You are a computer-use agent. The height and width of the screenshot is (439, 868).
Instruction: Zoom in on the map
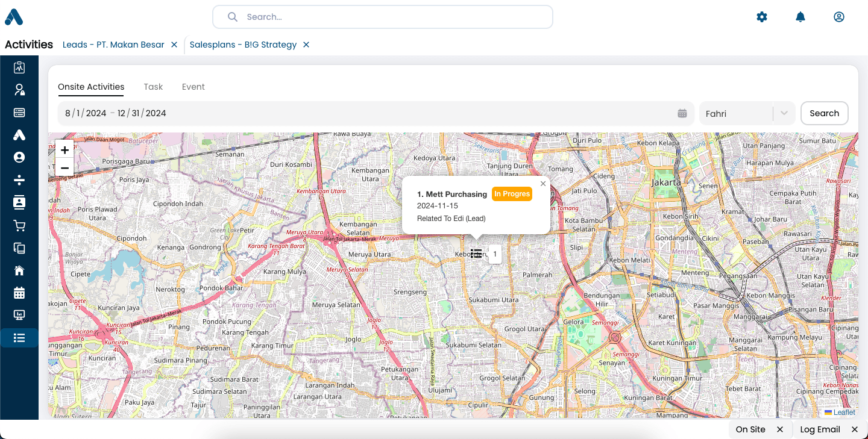click(x=64, y=150)
